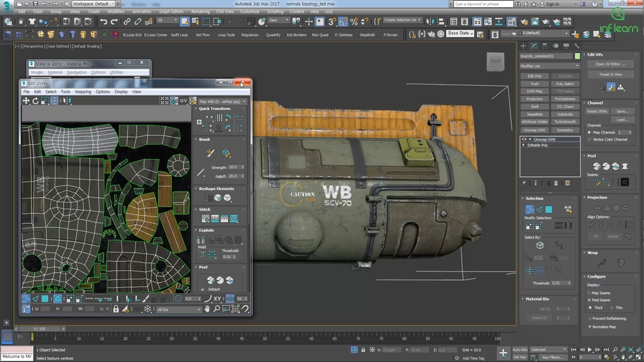Click the green object color swatch
Image resolution: width=644 pixels, height=362 pixels.
tap(577, 56)
